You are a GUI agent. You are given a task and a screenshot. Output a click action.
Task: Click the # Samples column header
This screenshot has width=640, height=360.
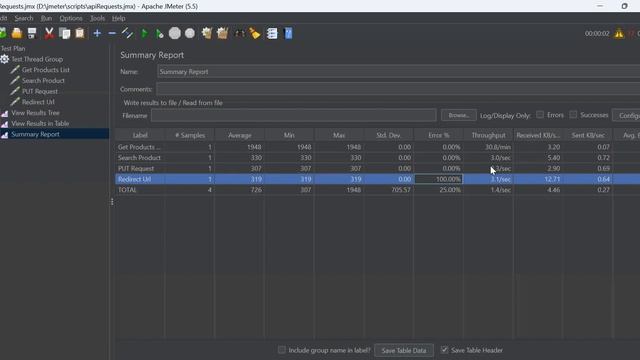[190, 135]
